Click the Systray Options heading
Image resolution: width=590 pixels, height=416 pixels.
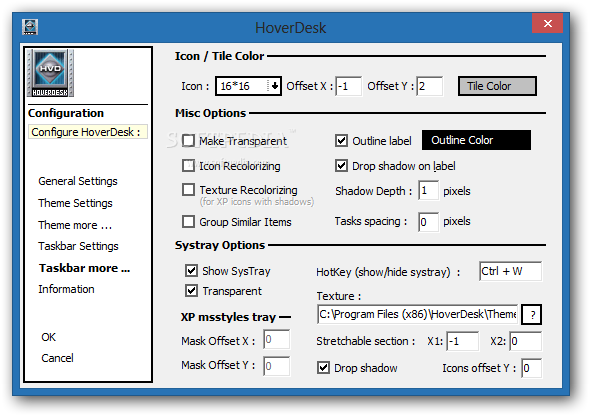tap(220, 245)
